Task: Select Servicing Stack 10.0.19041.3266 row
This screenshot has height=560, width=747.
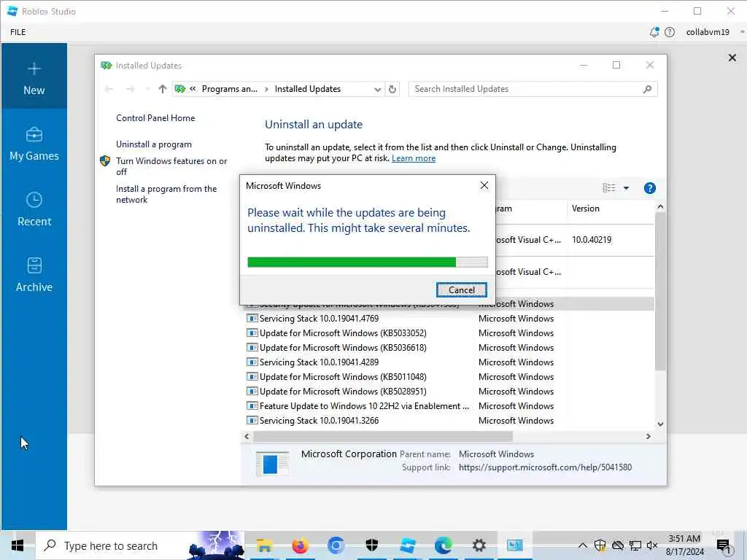Action: [449, 421]
